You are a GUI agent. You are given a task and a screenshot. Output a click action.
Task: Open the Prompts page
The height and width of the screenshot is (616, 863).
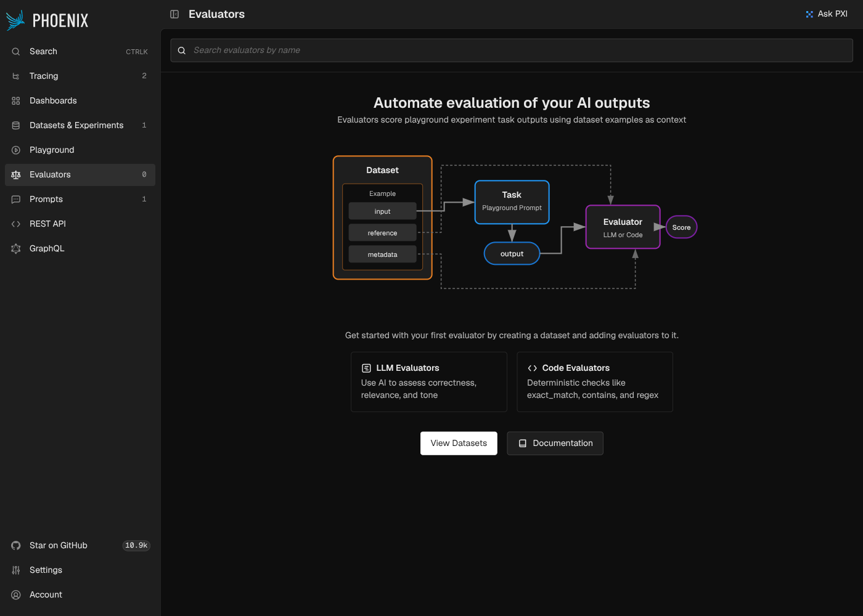click(x=80, y=200)
